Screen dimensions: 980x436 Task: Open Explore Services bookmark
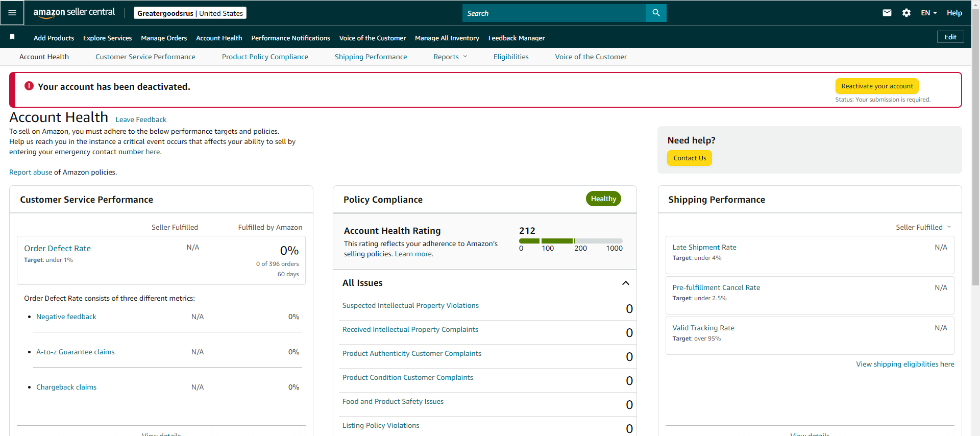click(x=108, y=38)
